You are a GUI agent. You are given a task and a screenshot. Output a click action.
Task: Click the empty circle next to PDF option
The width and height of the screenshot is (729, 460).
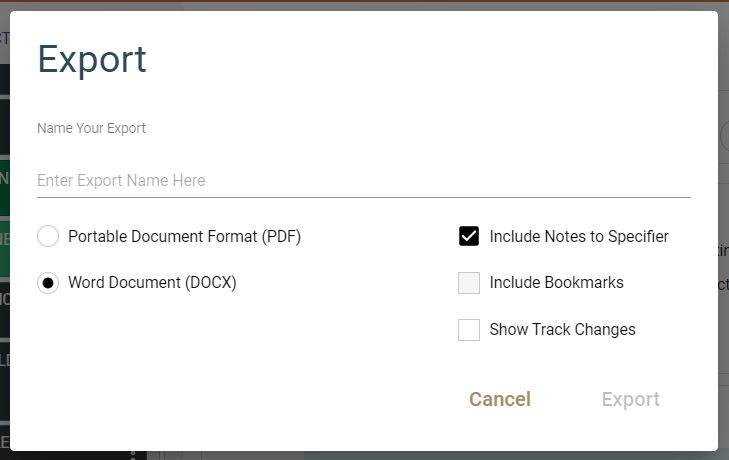tap(48, 237)
